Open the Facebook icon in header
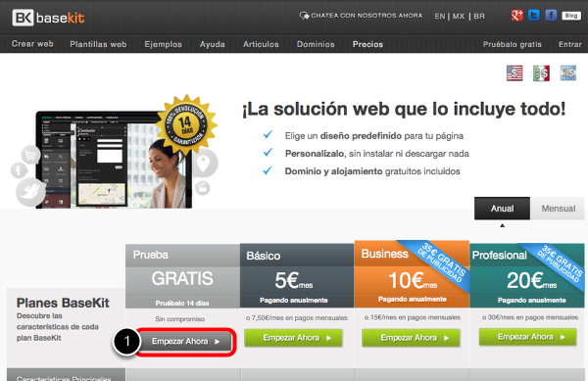 [551, 16]
